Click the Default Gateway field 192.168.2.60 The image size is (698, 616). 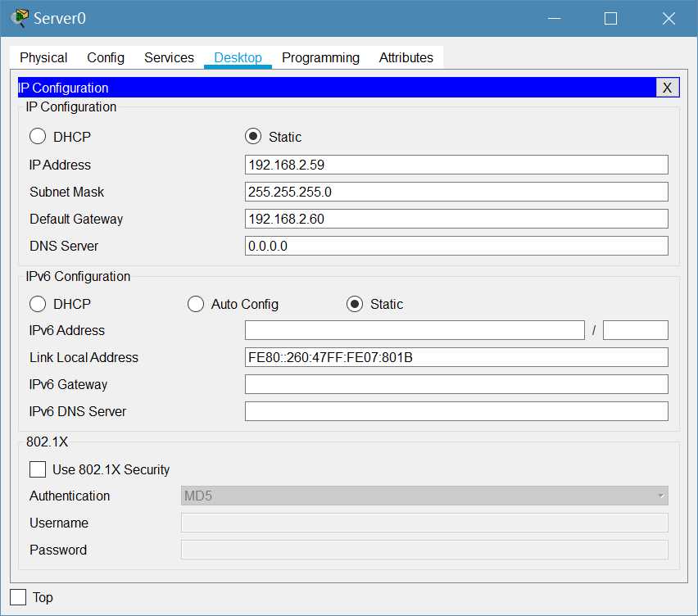pos(456,219)
